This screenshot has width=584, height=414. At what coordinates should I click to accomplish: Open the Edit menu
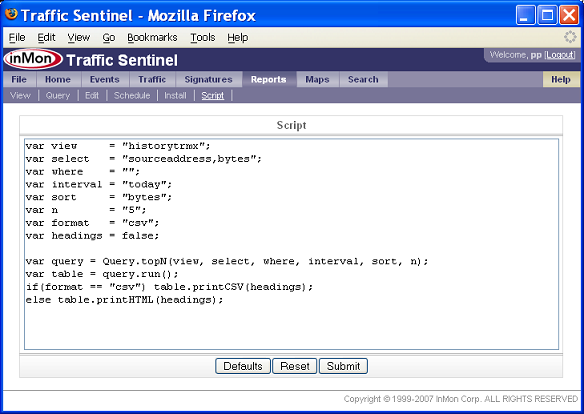pos(46,38)
